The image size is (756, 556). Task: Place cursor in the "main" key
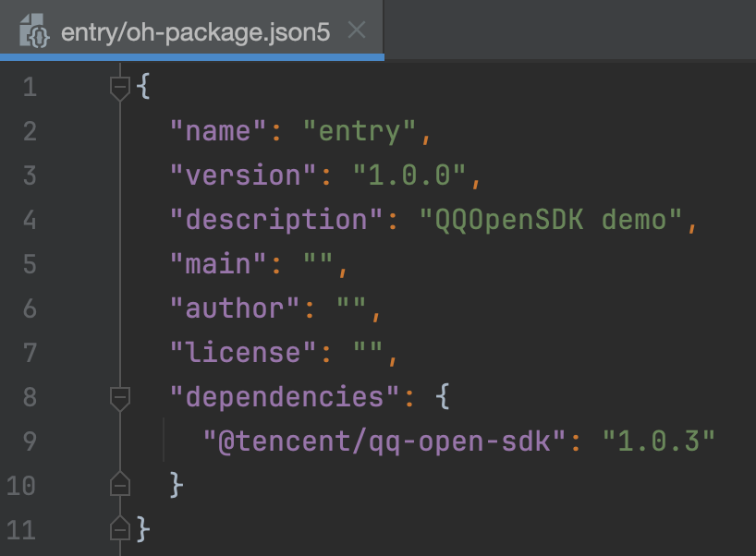tap(218, 264)
